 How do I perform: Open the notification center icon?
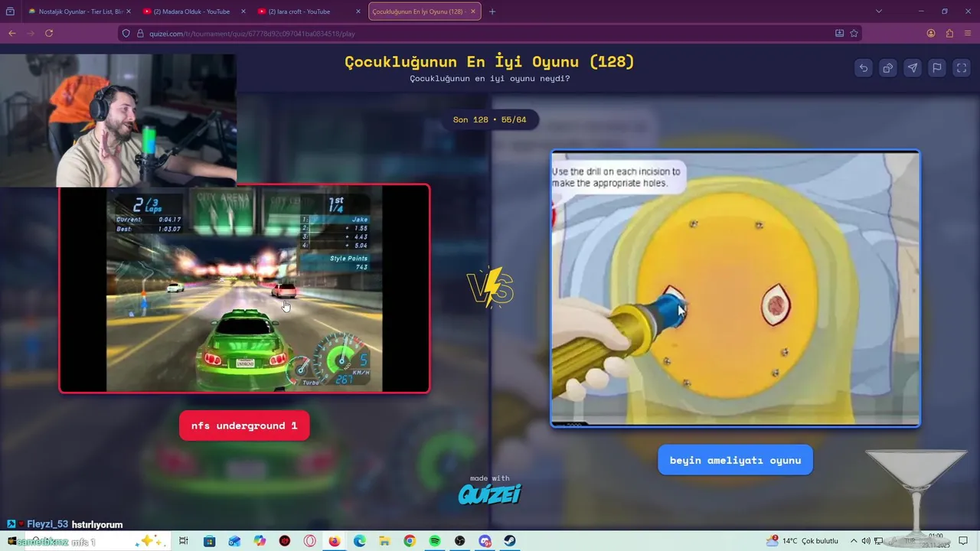963,541
